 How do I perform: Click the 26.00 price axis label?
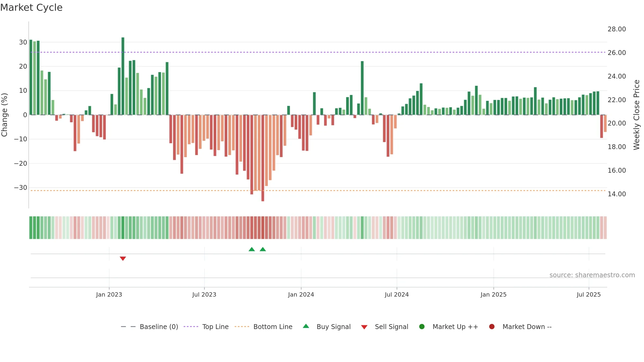point(617,53)
